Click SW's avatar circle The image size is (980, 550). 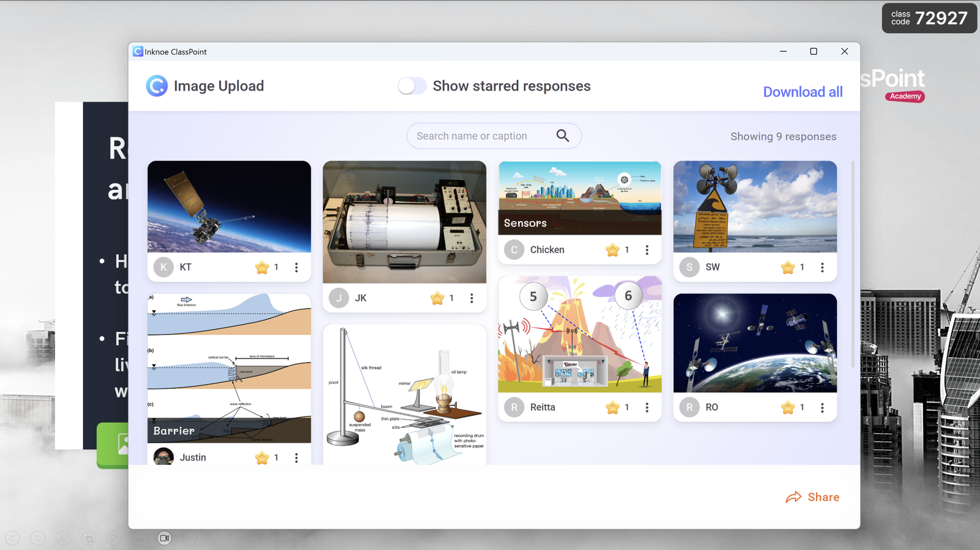point(689,268)
